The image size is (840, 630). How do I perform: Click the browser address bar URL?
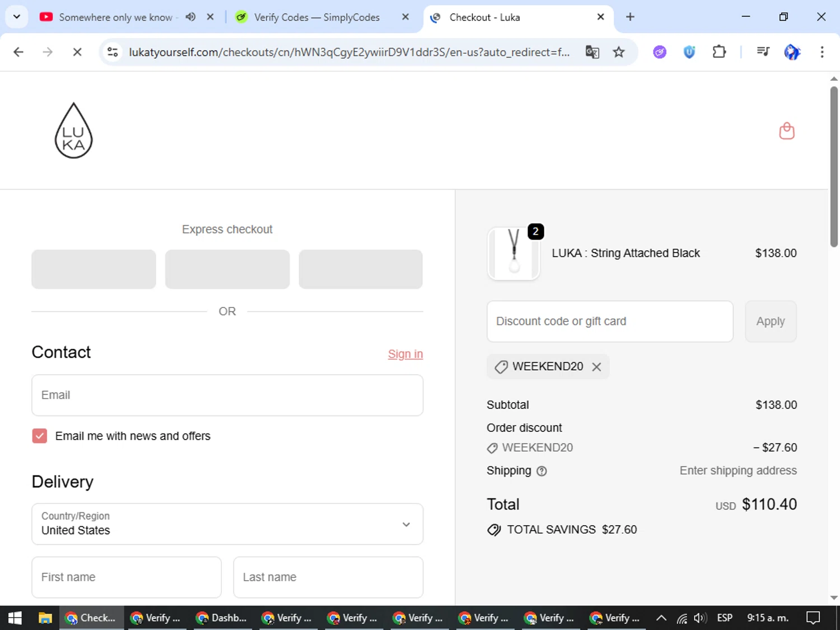click(349, 52)
